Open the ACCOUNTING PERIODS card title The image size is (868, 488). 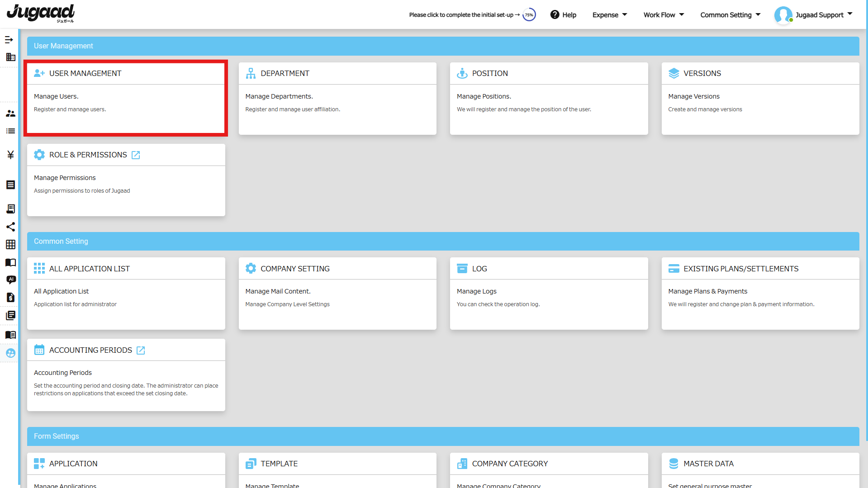point(90,350)
